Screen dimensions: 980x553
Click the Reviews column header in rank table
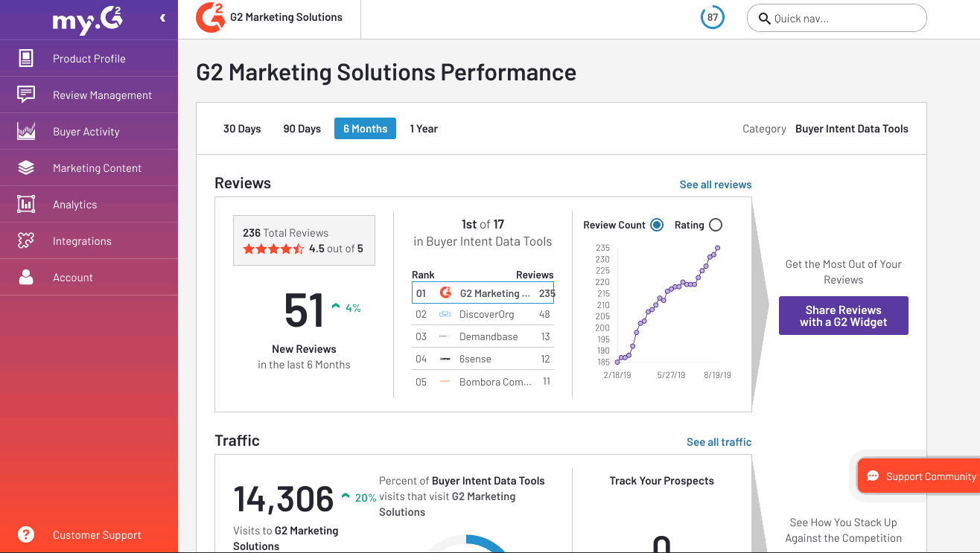pos(535,275)
